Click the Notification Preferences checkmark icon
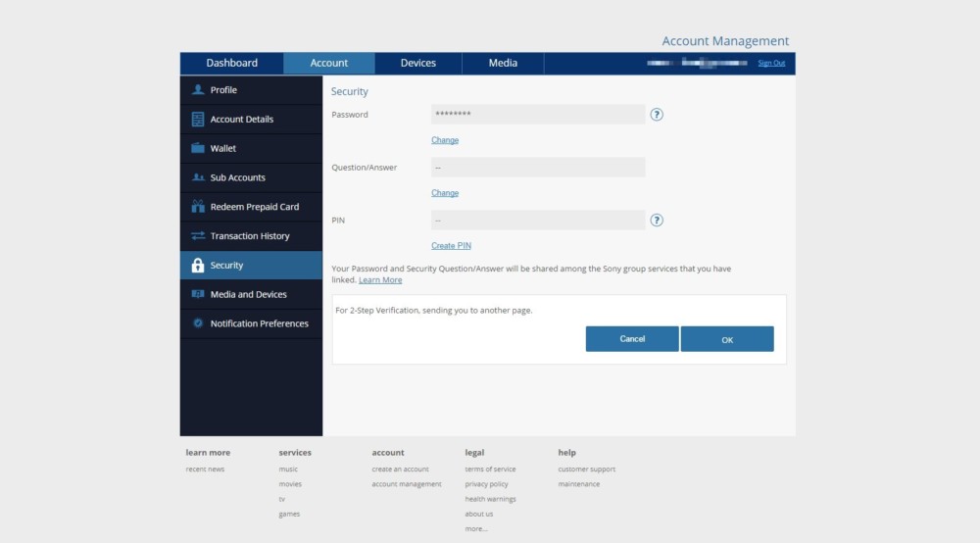The height and width of the screenshot is (543, 980). [x=198, y=323]
